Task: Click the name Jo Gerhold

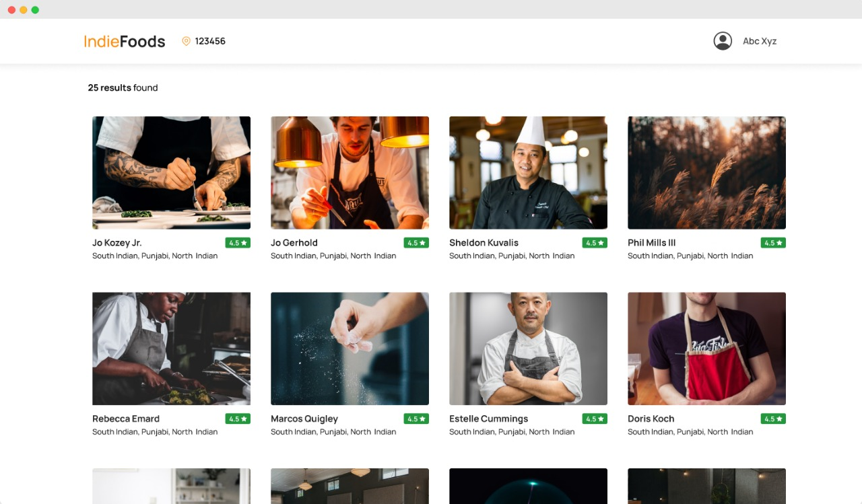Action: [294, 243]
